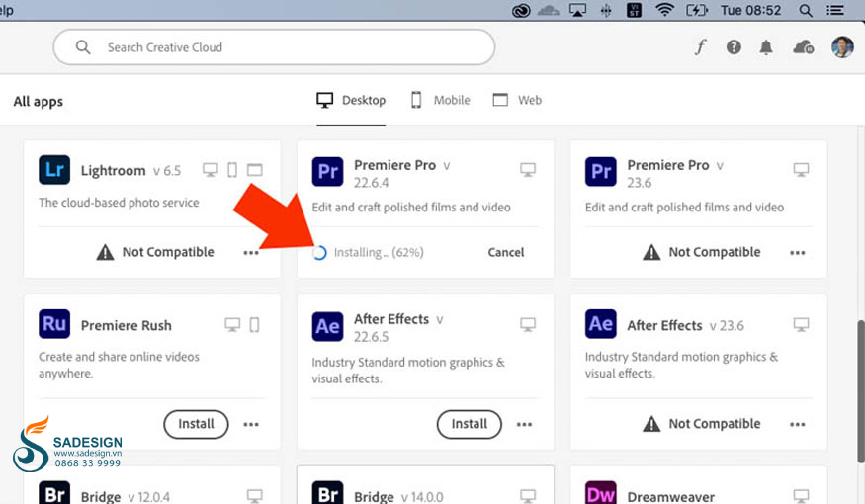This screenshot has width=865, height=504.
Task: Open Creative Cloud icon in menu bar
Action: tap(521, 11)
